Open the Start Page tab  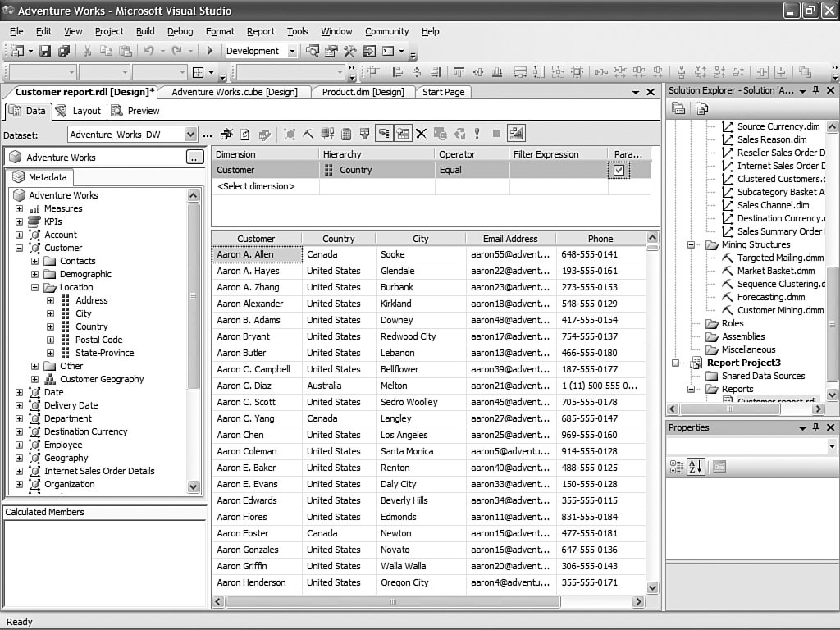tap(444, 92)
